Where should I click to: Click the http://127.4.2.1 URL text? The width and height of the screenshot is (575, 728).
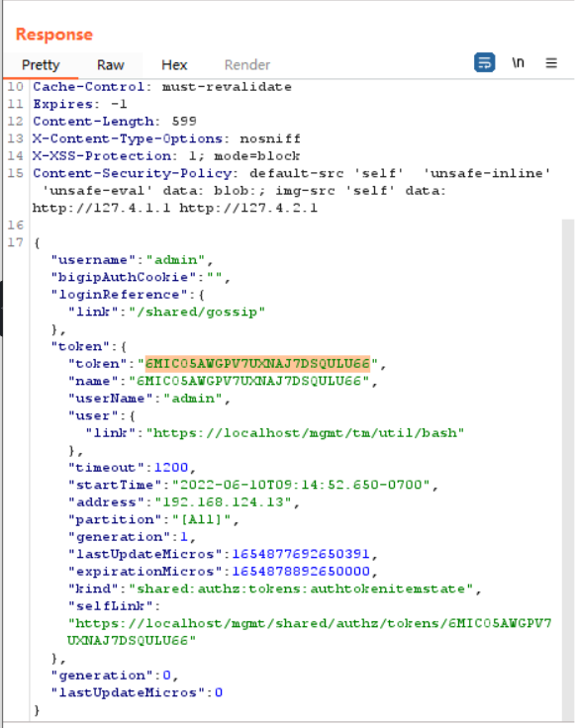click(x=248, y=208)
